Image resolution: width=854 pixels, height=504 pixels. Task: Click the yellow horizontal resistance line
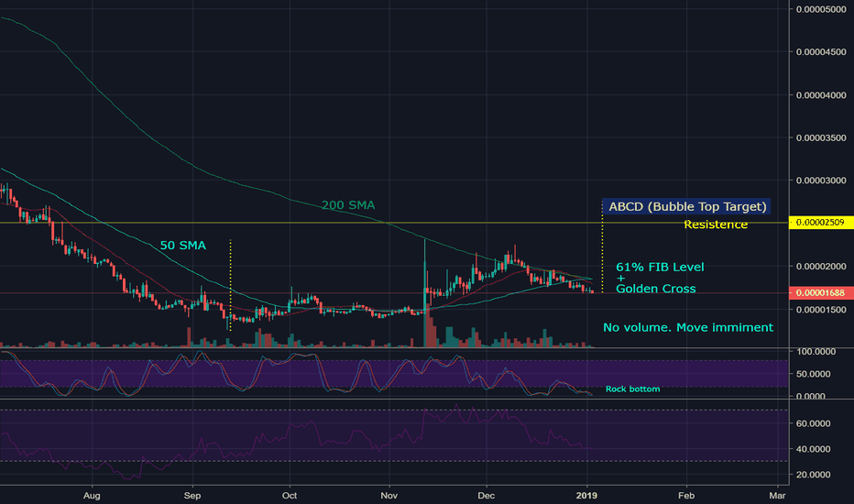point(394,223)
